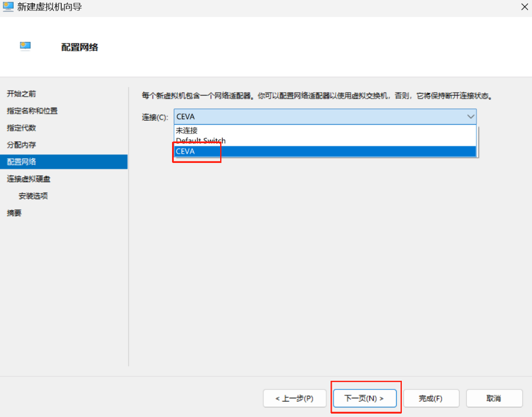This screenshot has height=417, width=532.
Task: Open the 连接虚拟硬盘 step
Action: click(x=28, y=179)
